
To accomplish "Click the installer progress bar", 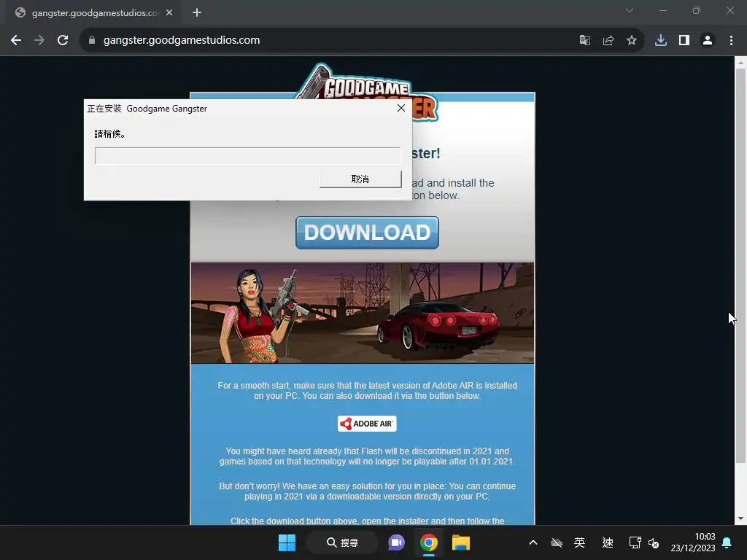I will 248,156.
